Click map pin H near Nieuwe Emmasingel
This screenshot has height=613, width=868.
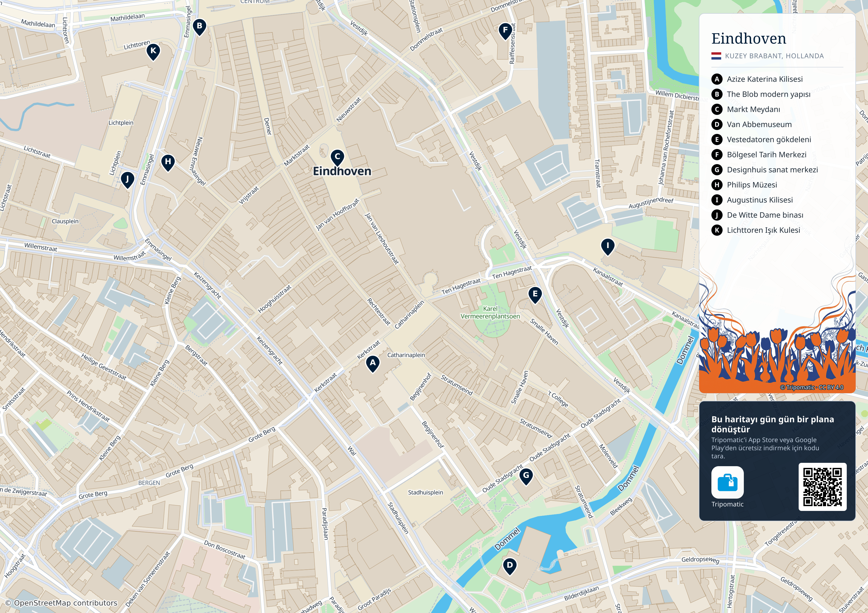[168, 162]
